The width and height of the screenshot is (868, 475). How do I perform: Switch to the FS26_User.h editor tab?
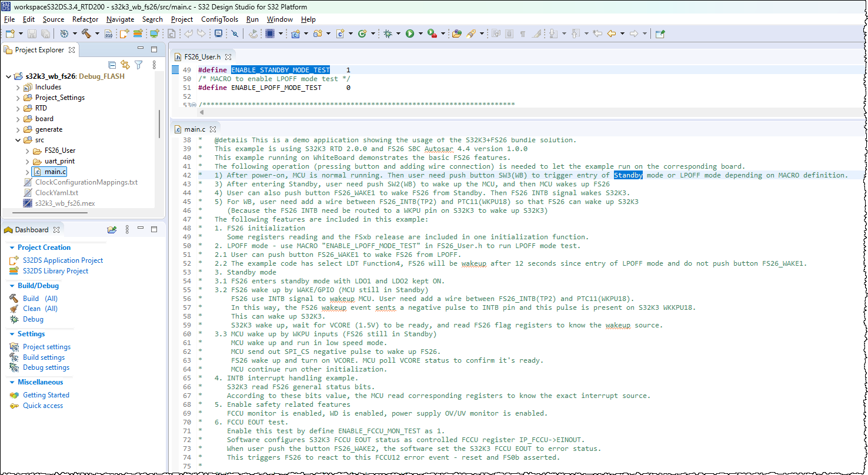coord(202,57)
